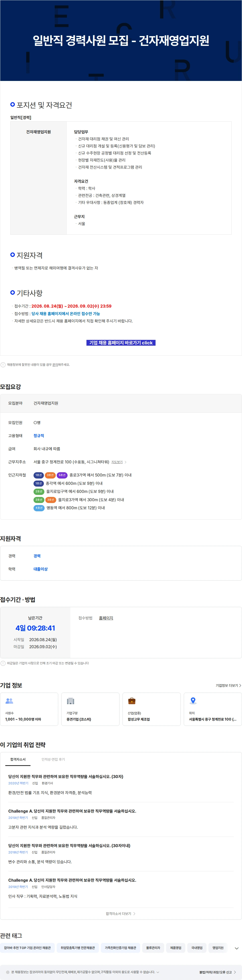
Task: Click the recruitment banner title 일반직 경력사원 모집
Action: (121, 40)
